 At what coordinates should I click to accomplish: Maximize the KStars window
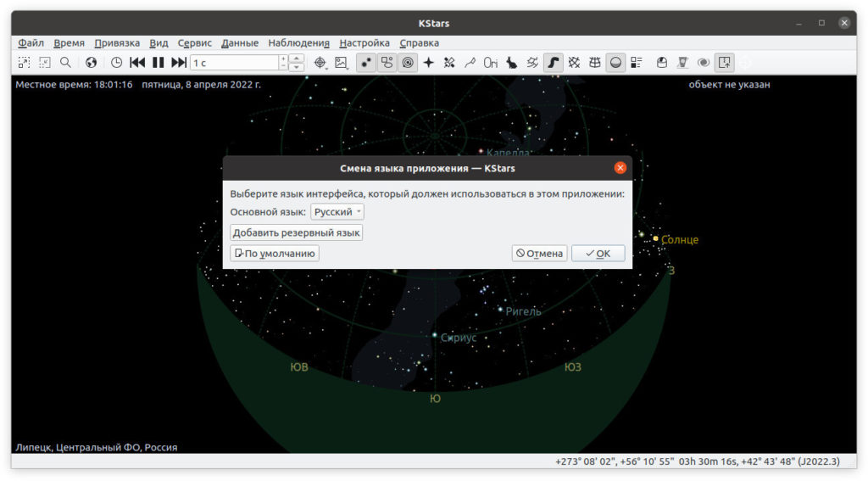coord(821,23)
